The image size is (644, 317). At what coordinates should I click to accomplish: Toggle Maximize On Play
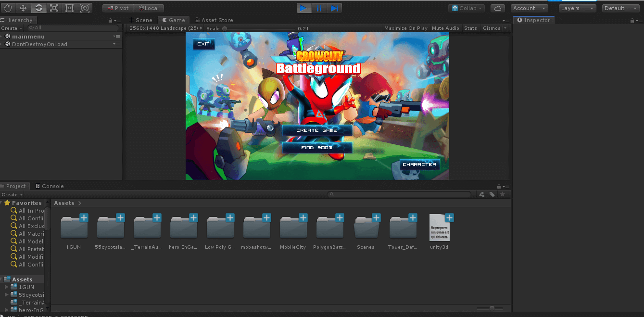coord(405,28)
